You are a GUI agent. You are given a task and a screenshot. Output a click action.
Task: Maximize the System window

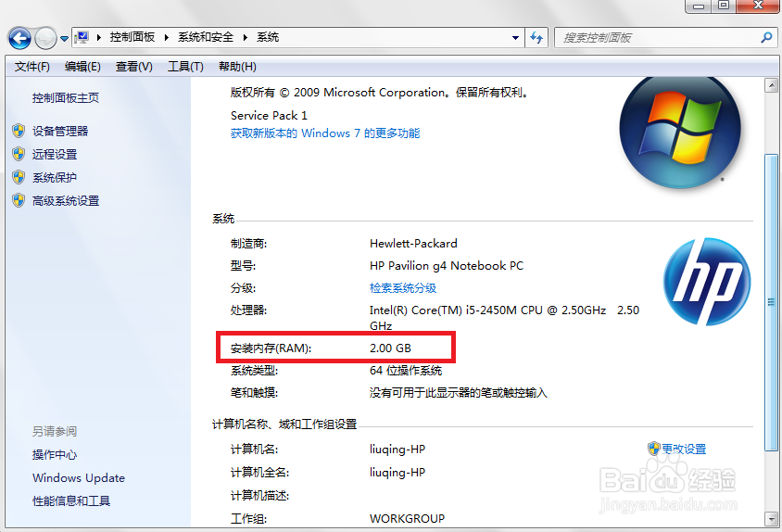click(723, 6)
